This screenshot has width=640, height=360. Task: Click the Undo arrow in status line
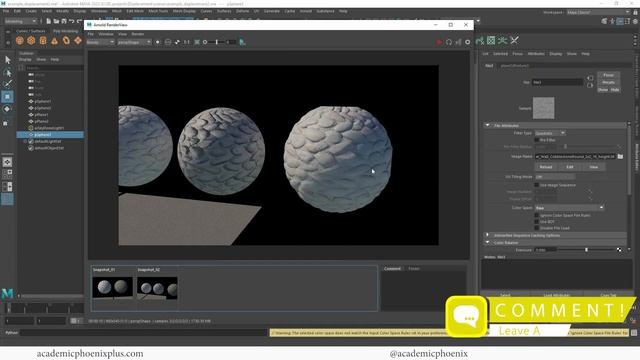pos(72,21)
